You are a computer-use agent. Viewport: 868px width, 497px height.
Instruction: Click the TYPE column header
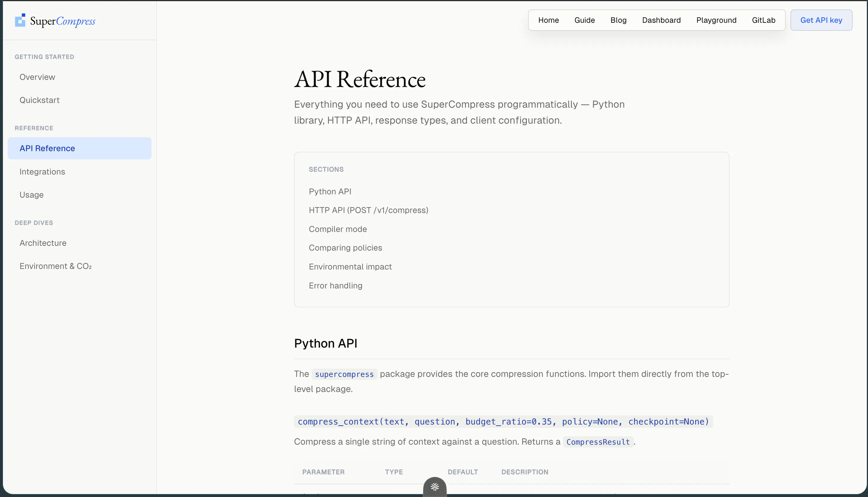[394, 472]
